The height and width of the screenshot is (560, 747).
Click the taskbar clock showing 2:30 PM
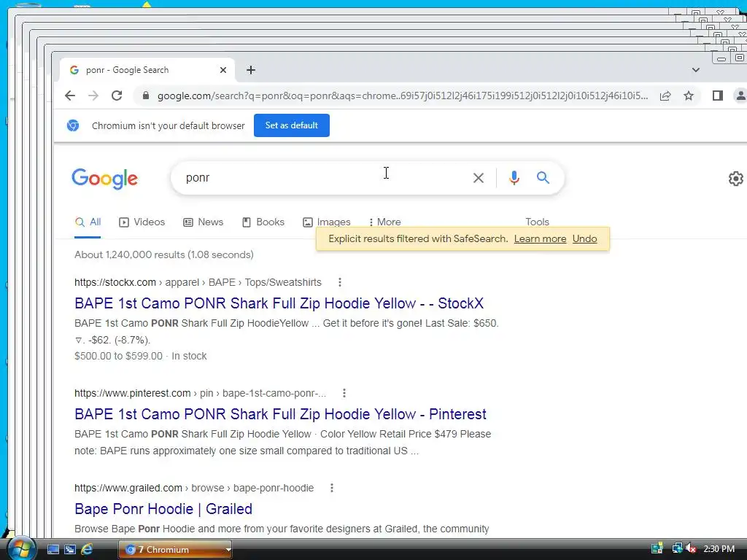[x=719, y=549]
